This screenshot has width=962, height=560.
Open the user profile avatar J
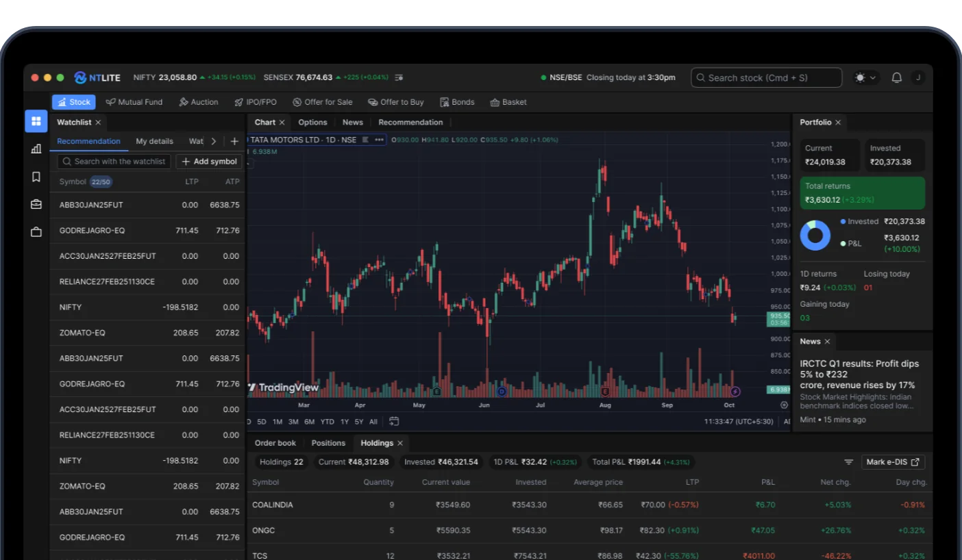pyautogui.click(x=918, y=78)
